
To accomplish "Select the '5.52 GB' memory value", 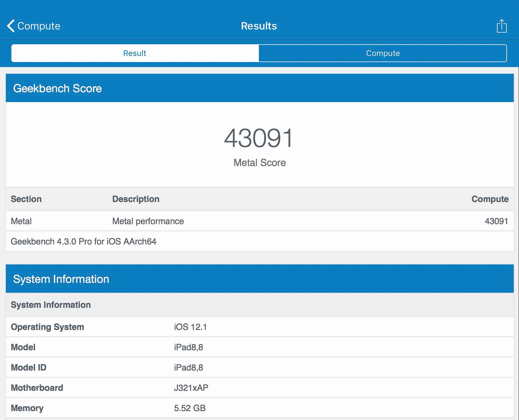I will coord(190,408).
